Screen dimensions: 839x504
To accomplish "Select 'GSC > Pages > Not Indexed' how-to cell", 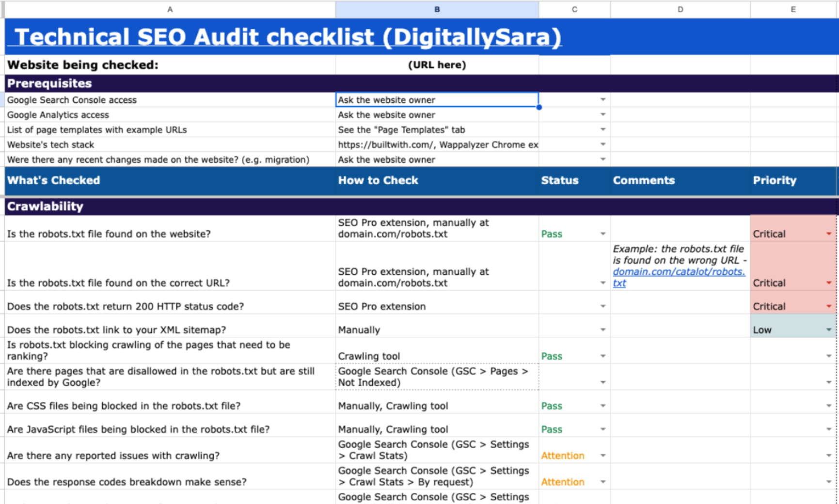I will click(x=437, y=377).
